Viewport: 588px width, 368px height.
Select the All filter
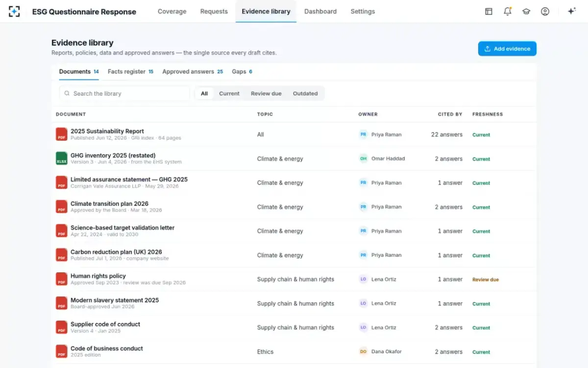204,93
